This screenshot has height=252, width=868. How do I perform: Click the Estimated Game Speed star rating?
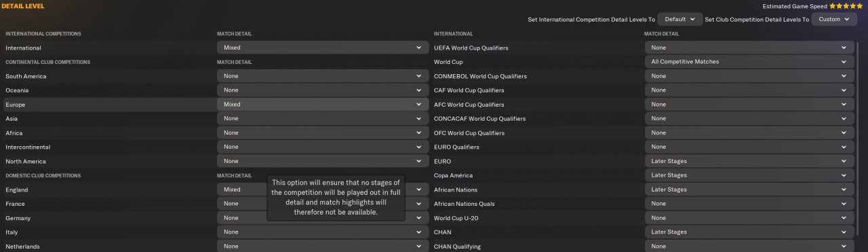coord(846,5)
